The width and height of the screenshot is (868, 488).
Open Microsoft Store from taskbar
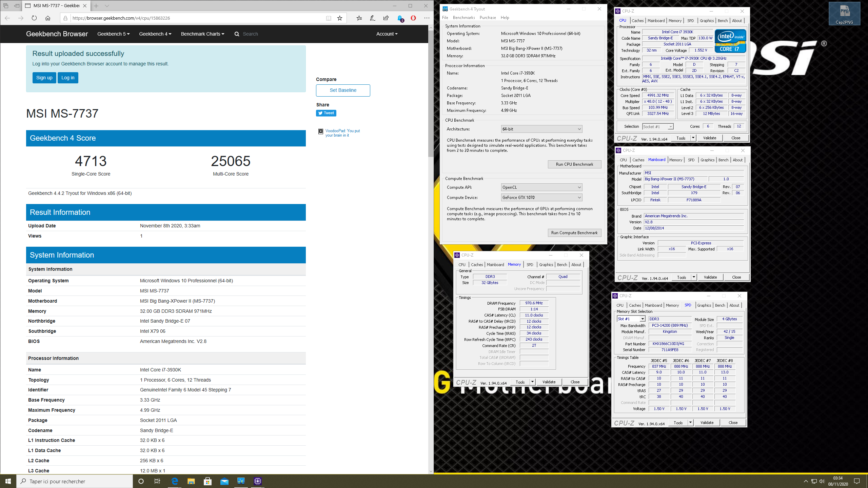point(208,481)
